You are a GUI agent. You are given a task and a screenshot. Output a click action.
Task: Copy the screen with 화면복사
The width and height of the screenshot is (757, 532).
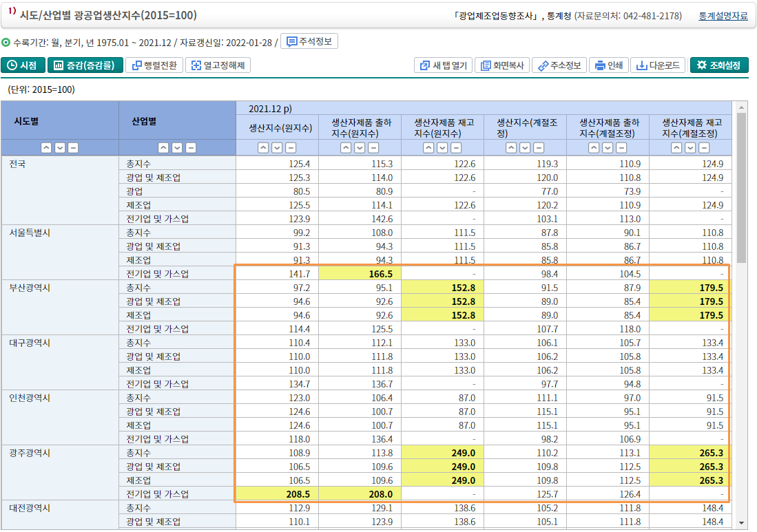502,65
